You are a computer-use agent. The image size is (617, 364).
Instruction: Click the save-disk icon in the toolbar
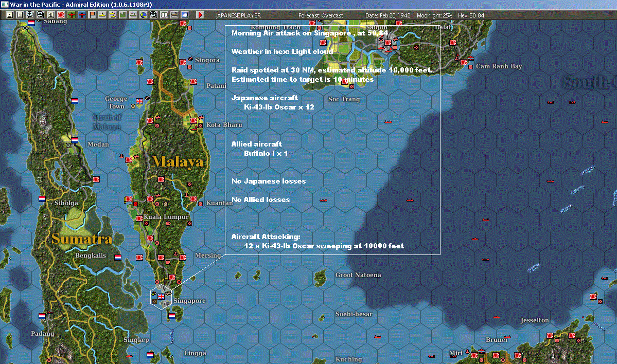tap(10, 15)
